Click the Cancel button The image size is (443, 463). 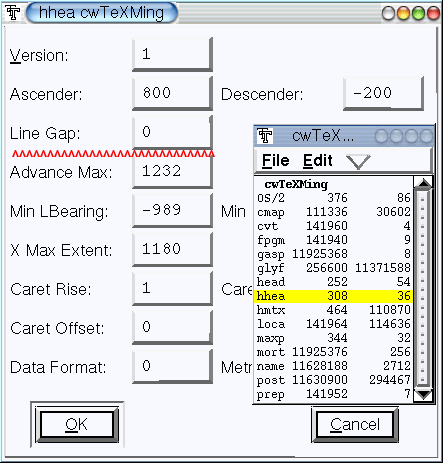pos(355,424)
